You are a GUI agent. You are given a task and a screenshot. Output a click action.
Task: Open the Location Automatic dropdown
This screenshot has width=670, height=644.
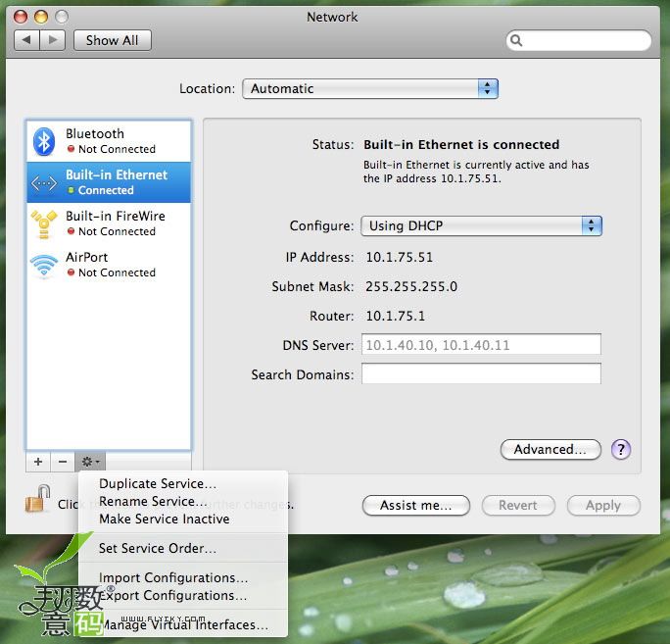coord(370,88)
